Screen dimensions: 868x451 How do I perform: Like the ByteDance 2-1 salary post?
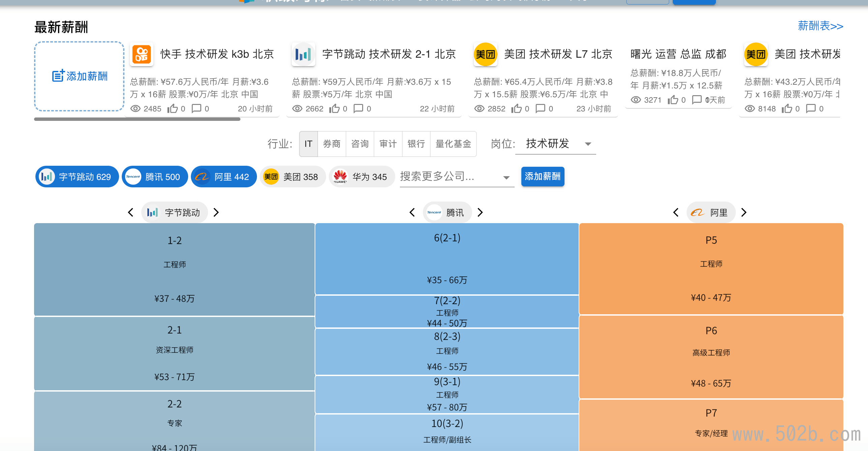tap(334, 108)
